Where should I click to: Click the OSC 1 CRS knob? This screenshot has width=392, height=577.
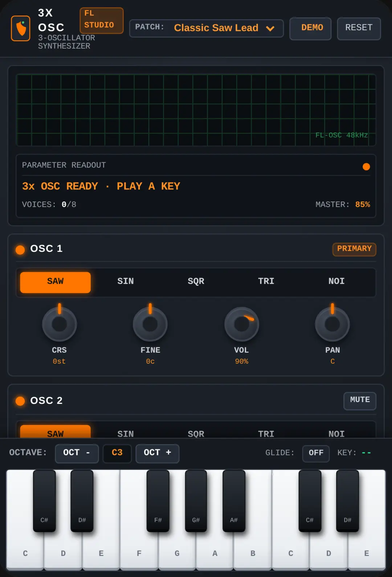(60, 324)
